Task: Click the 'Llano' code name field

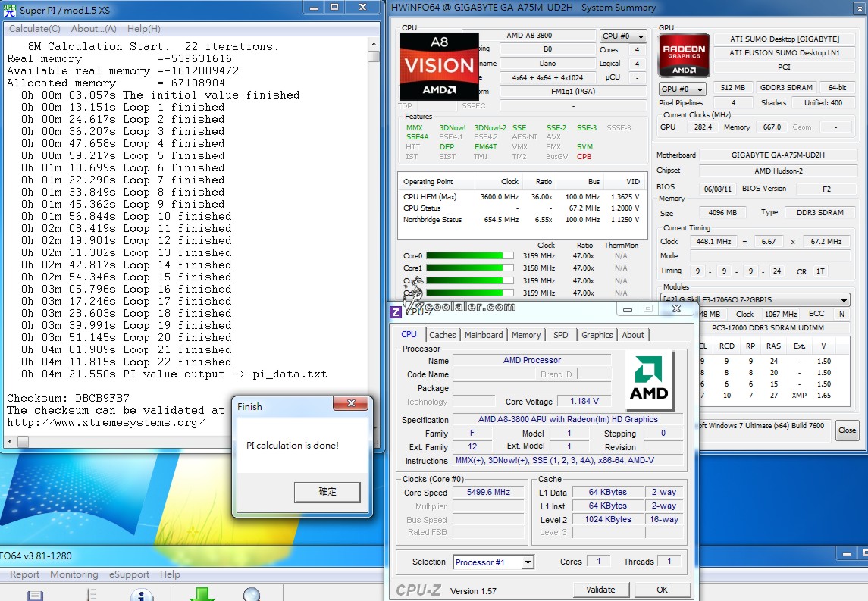Action: pos(547,64)
